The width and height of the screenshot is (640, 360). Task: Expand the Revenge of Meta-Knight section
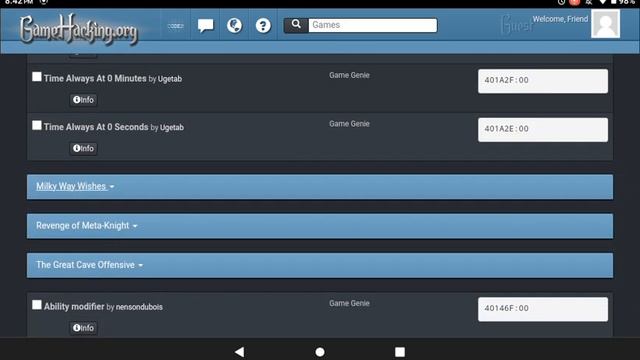pos(320,226)
